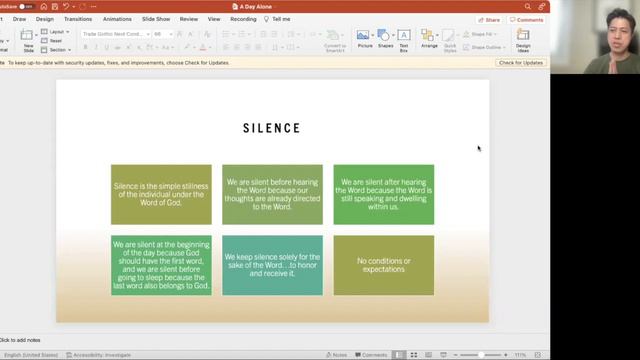Click the Reset button
This screenshot has height=360, width=640.
[x=51, y=41]
